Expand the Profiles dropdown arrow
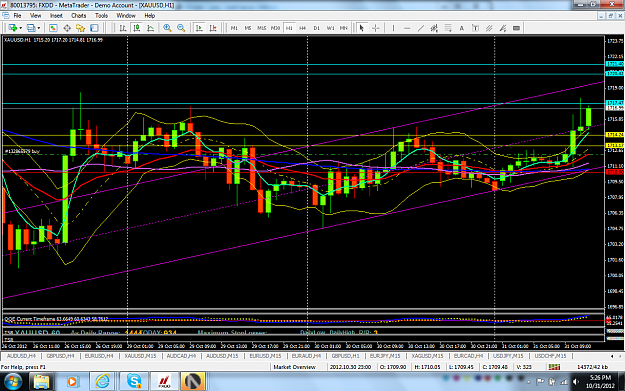 39,28
